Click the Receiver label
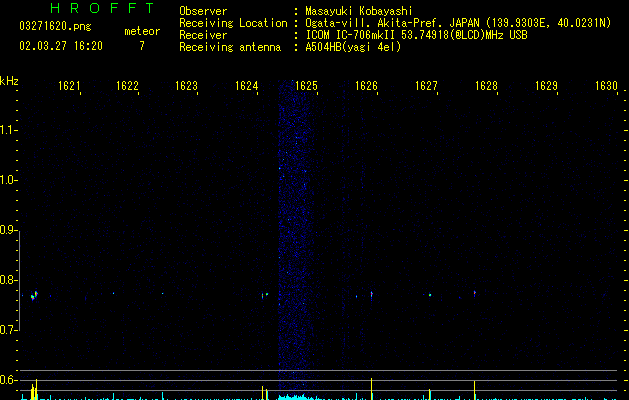Image resolution: width=629 pixels, height=400 pixels. (203, 35)
